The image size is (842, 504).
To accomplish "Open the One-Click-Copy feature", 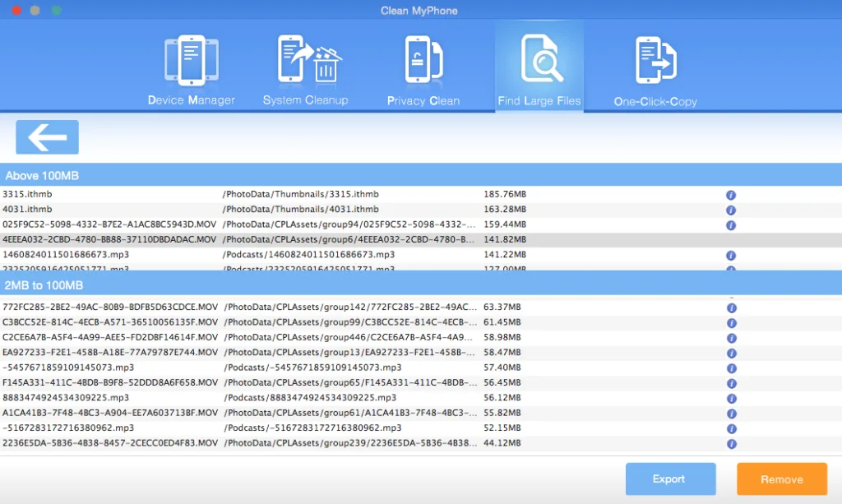I will coord(655,71).
